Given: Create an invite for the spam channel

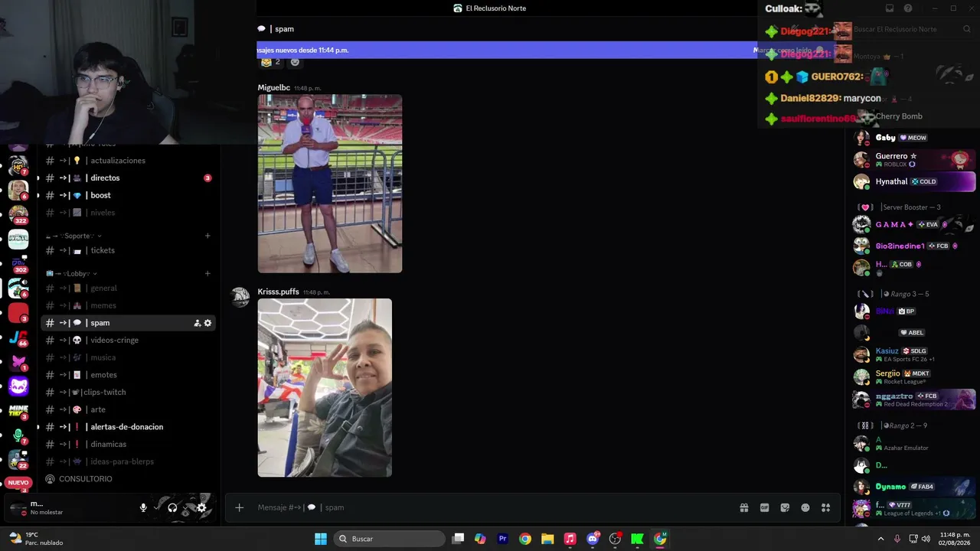Looking at the screenshot, I should [197, 323].
